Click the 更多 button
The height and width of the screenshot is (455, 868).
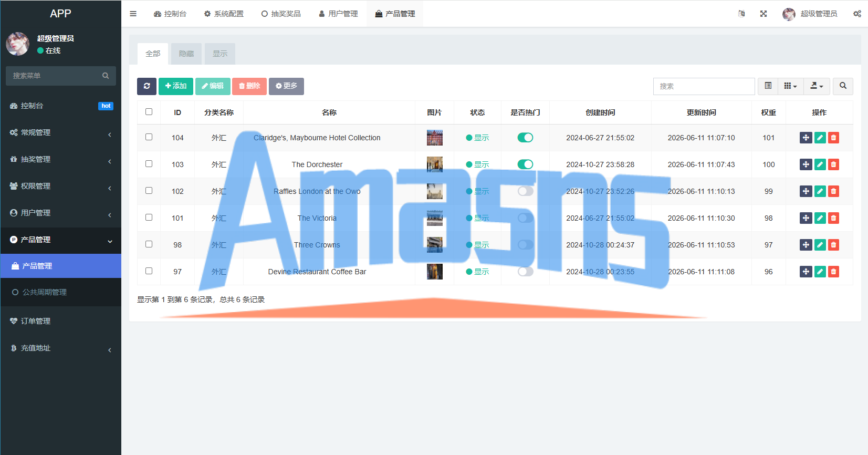[286, 86]
